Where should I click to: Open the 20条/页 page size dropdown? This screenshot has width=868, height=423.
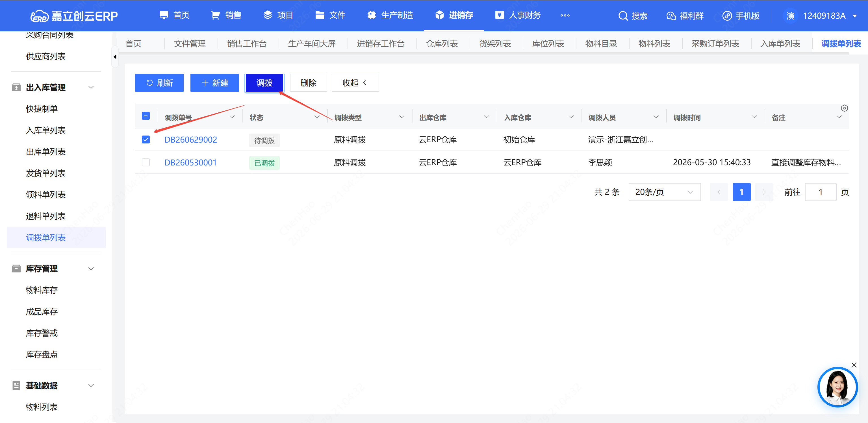665,192
